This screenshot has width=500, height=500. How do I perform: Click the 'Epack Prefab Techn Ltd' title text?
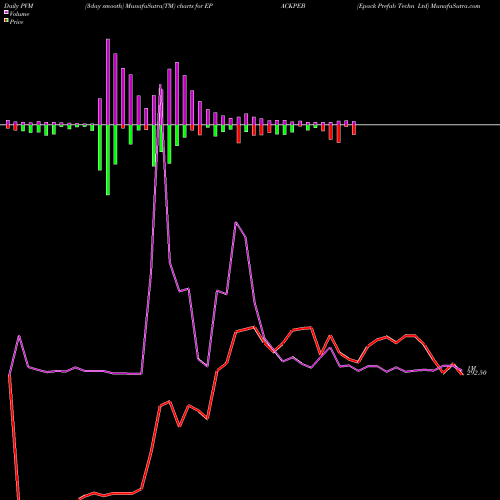(393, 6)
